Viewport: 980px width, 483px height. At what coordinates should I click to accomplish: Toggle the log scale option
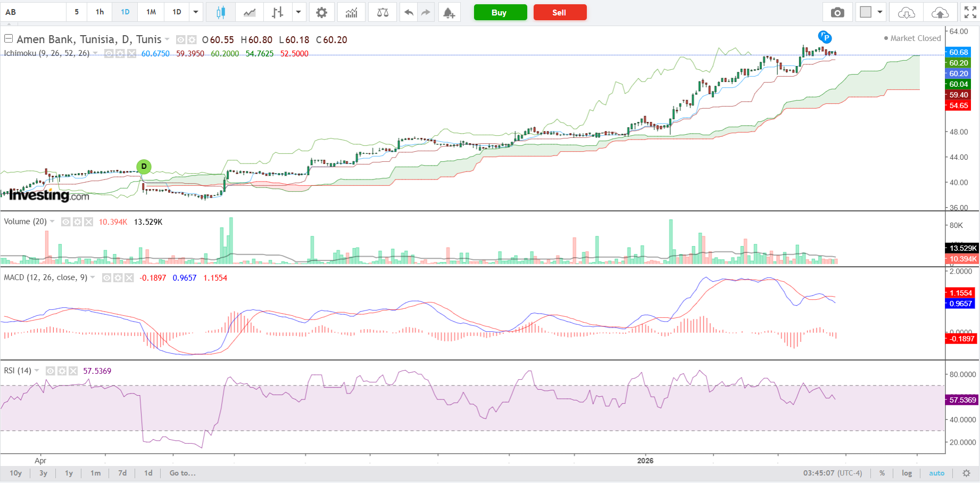[907, 473]
